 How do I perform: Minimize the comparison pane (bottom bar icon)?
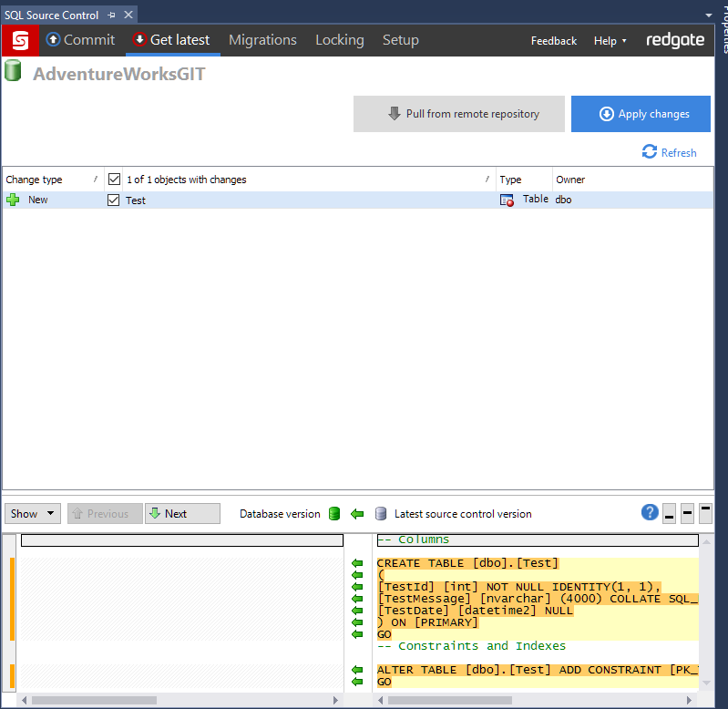click(669, 514)
